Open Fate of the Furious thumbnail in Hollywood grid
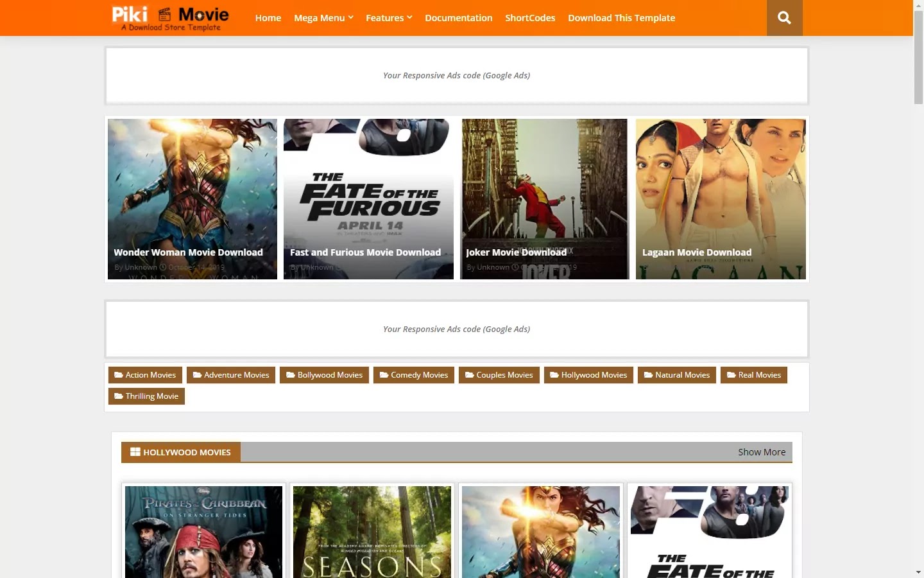Viewport: 924px width, 578px height. point(710,532)
